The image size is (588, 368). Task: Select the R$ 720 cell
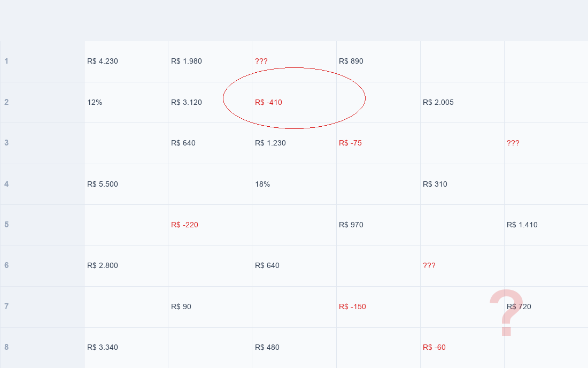point(546,307)
